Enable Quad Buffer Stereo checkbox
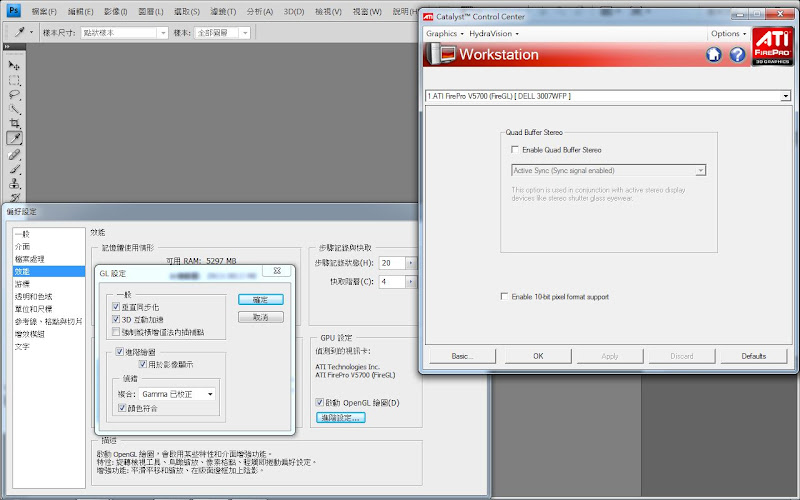The image size is (800, 500). point(515,149)
